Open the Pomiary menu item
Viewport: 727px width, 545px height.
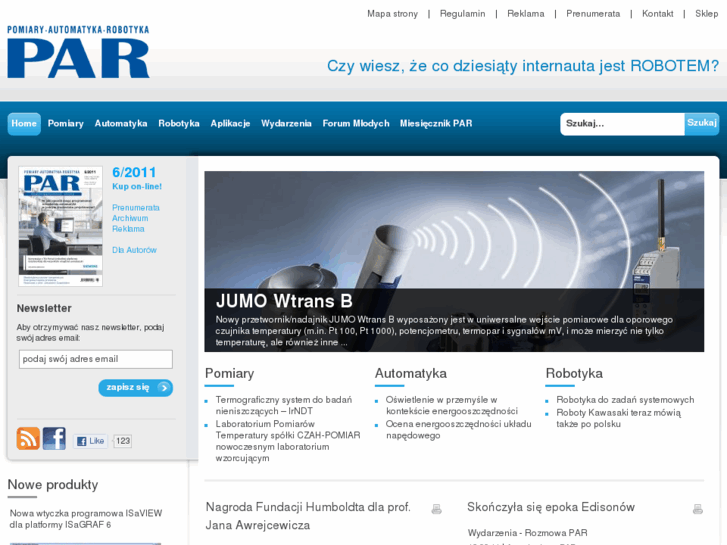tap(66, 123)
